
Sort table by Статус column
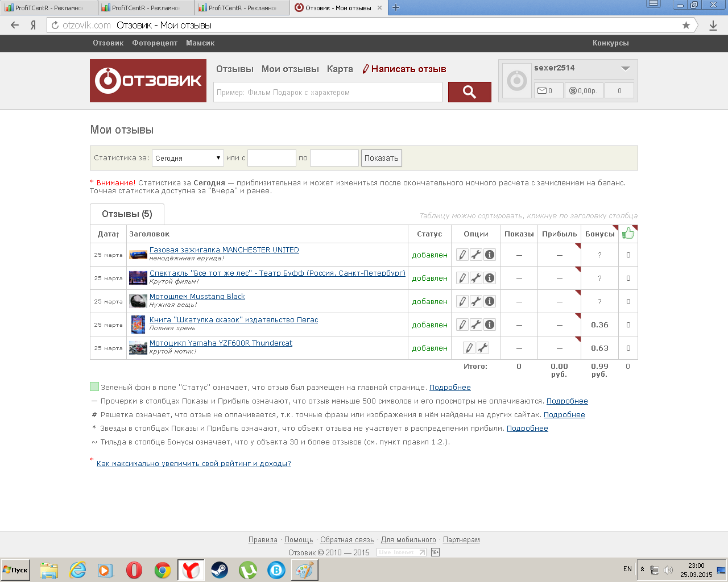point(429,234)
